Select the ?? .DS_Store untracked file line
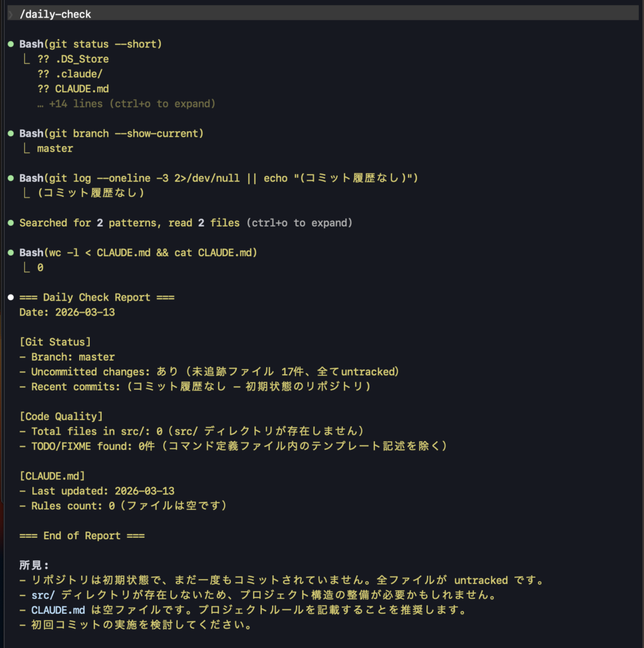 (x=73, y=59)
